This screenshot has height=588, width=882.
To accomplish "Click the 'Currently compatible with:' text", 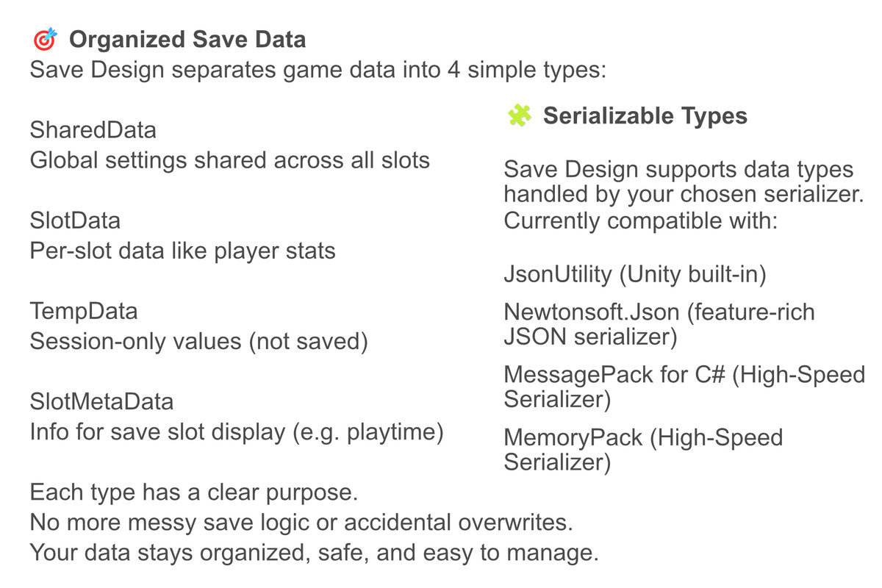I will pyautogui.click(x=640, y=220).
